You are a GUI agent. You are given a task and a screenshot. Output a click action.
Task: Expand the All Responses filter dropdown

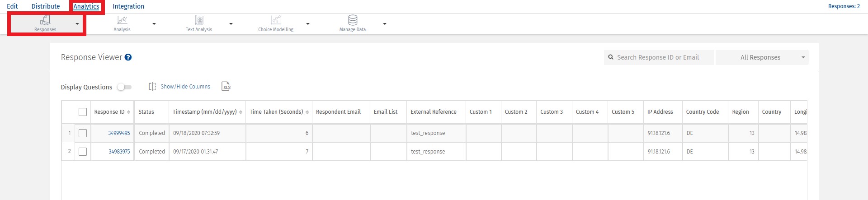tap(762, 57)
